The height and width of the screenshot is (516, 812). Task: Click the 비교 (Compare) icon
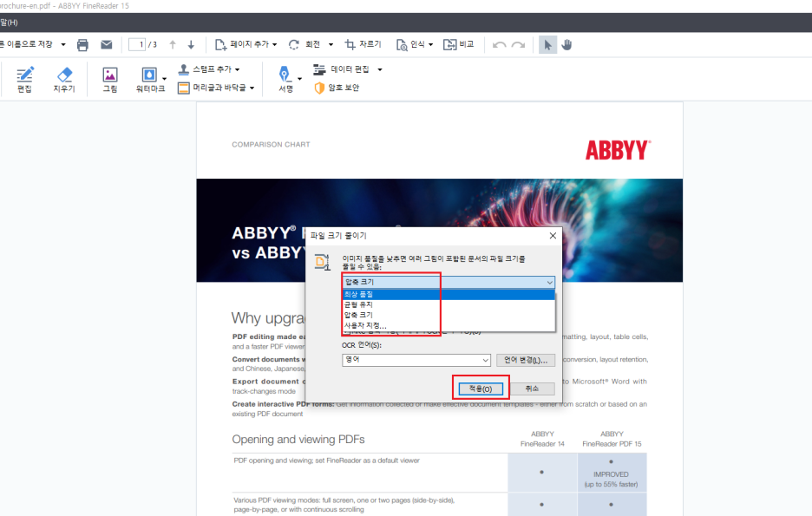450,44
